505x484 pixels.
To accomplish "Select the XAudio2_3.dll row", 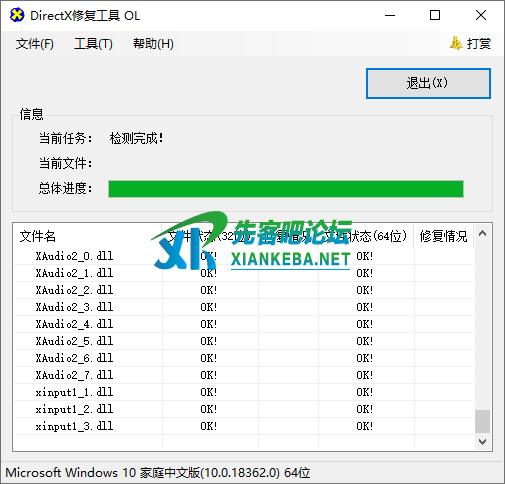I will [x=244, y=307].
